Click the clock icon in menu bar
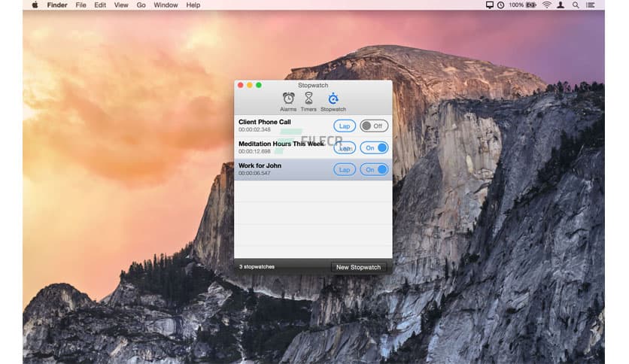 tap(500, 5)
